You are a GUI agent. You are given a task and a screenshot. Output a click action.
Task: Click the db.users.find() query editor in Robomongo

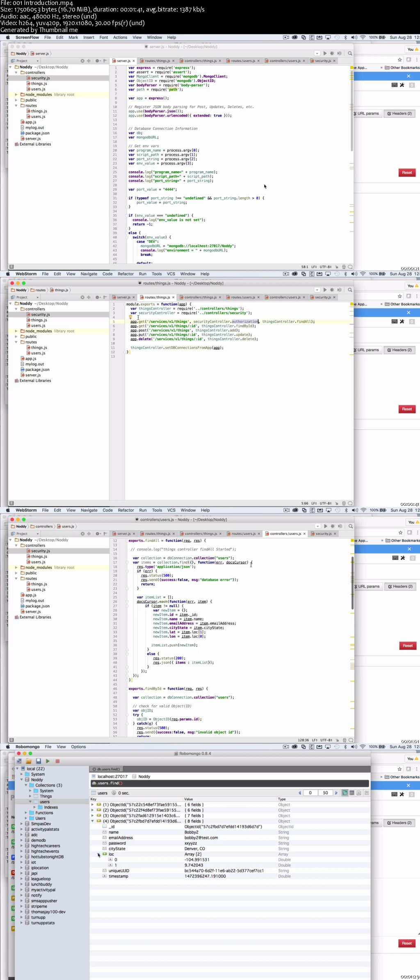tap(230, 783)
